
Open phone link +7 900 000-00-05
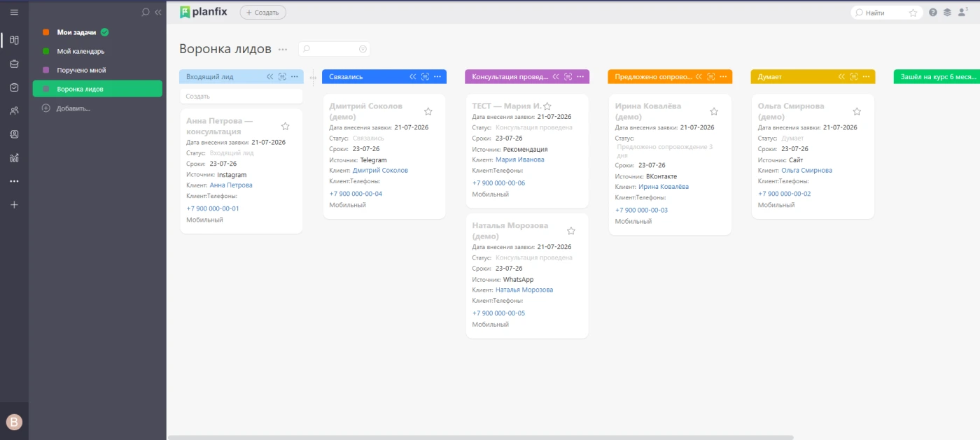coord(498,313)
